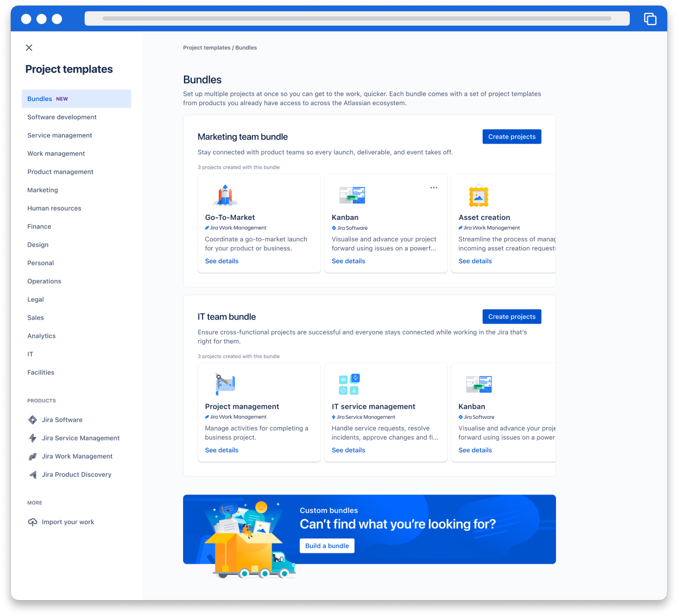Create projects for Marketing team bundle
This screenshot has width=678, height=616.
512,137
